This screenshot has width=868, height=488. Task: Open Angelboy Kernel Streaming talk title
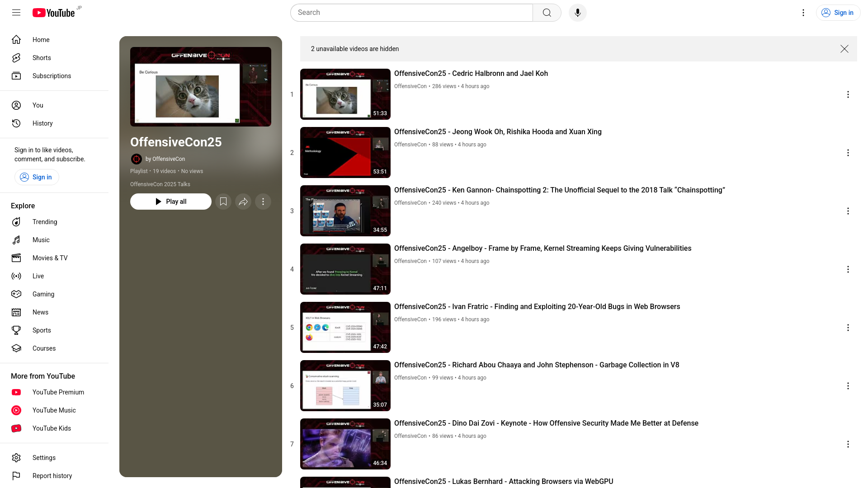[542, 248]
